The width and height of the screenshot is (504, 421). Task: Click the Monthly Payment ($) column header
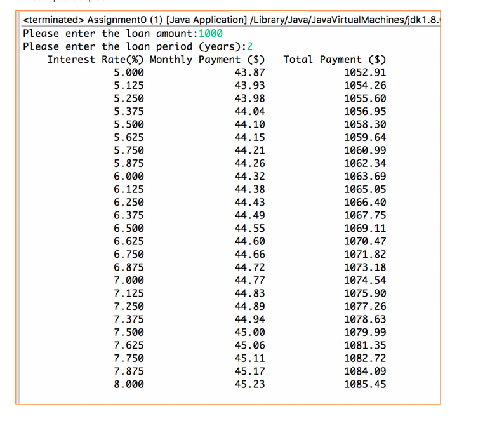click(x=208, y=60)
